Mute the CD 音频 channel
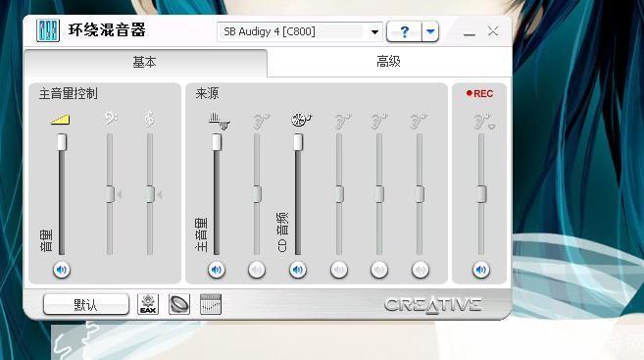This screenshot has height=360, width=644. coord(298,270)
